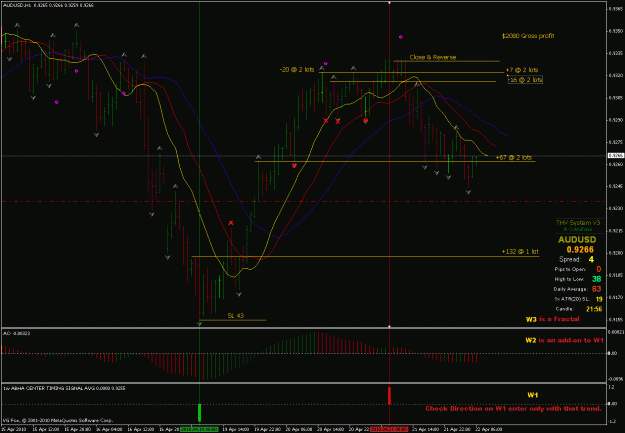Select the magenta dot sitting on the yellow average line
The width and height of the screenshot is (625, 433).
tap(124, 93)
